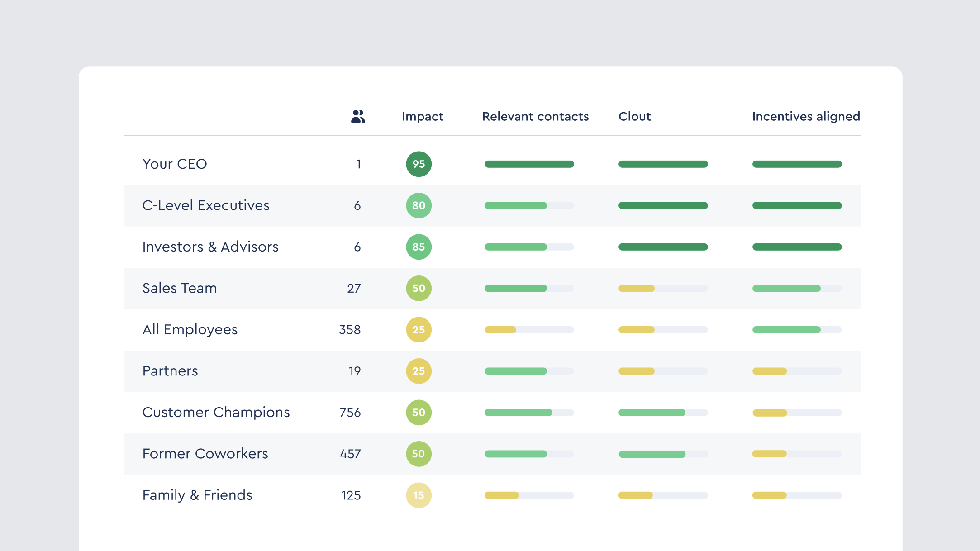
Task: Click the 25 impact badge for All Employees
Action: coord(419,330)
